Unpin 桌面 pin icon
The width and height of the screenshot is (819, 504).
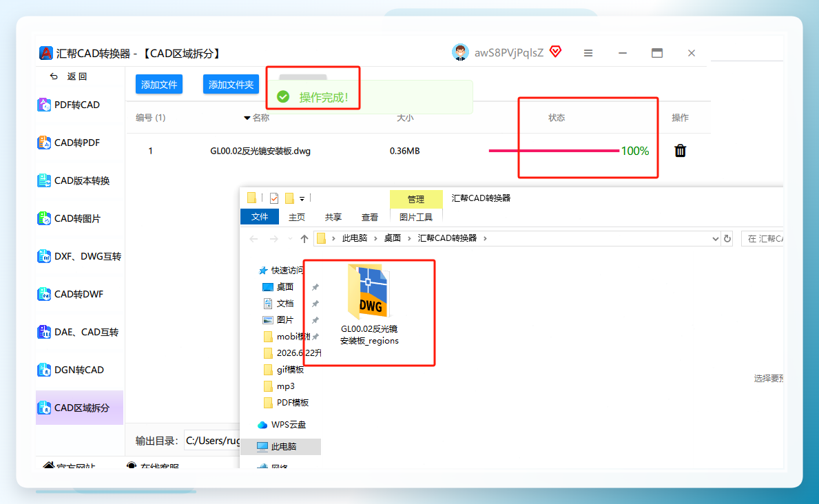pyautogui.click(x=315, y=287)
